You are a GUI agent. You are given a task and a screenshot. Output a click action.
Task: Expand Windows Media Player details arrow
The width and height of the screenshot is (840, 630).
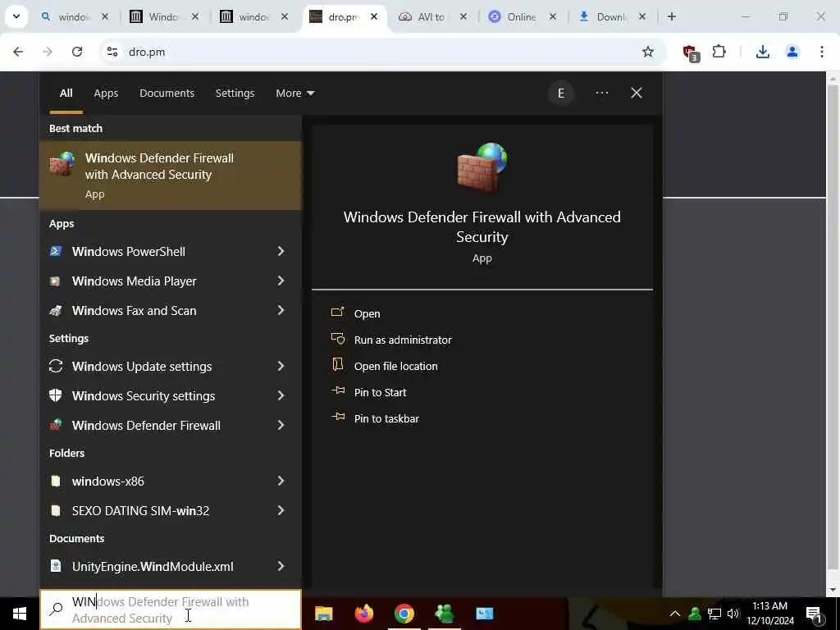[281, 281]
